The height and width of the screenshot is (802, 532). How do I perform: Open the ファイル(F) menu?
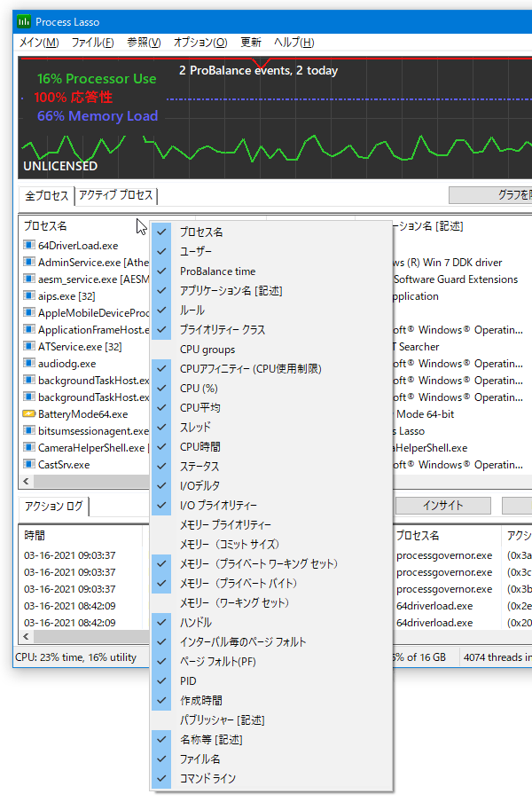92,43
